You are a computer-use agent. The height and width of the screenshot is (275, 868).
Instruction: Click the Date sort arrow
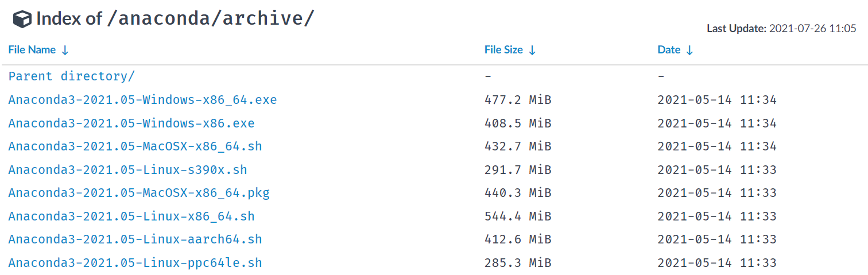coord(689,51)
